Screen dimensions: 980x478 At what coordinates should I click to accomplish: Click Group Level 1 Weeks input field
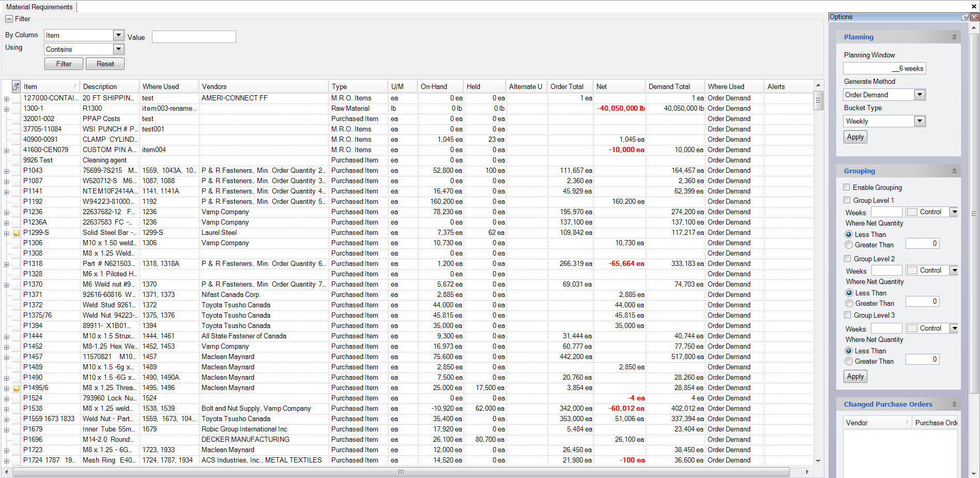(886, 212)
